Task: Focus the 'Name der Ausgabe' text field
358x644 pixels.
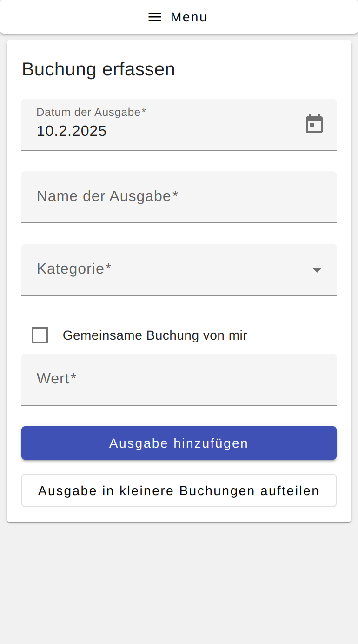Action: pyautogui.click(x=179, y=197)
